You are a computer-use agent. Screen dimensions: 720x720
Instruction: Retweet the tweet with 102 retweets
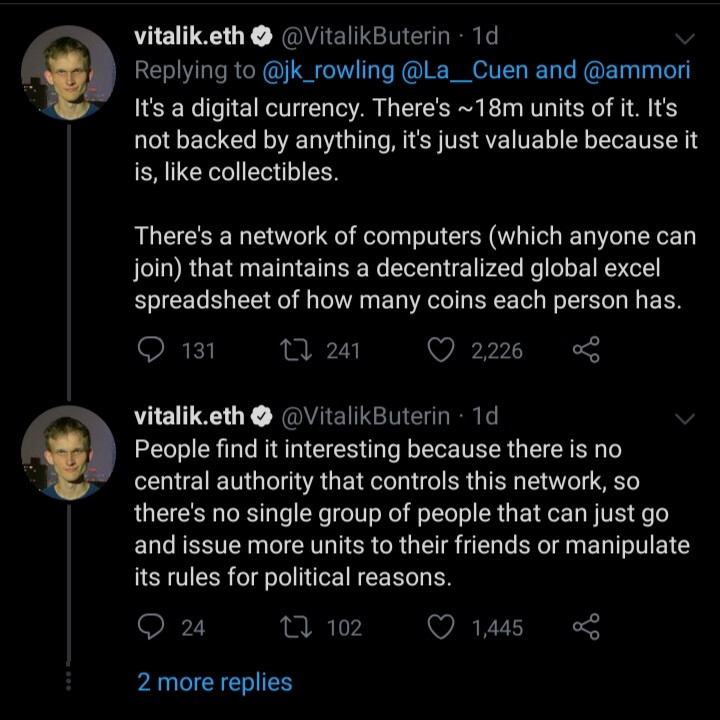click(297, 627)
